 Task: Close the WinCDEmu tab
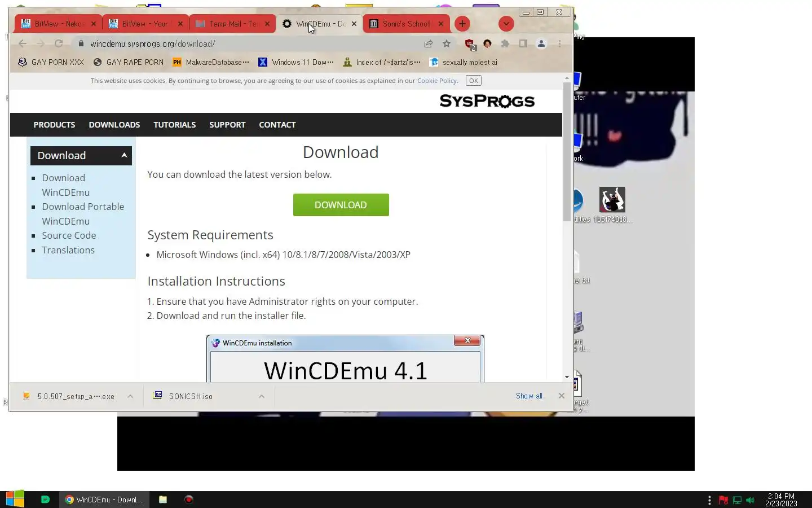[x=354, y=24]
